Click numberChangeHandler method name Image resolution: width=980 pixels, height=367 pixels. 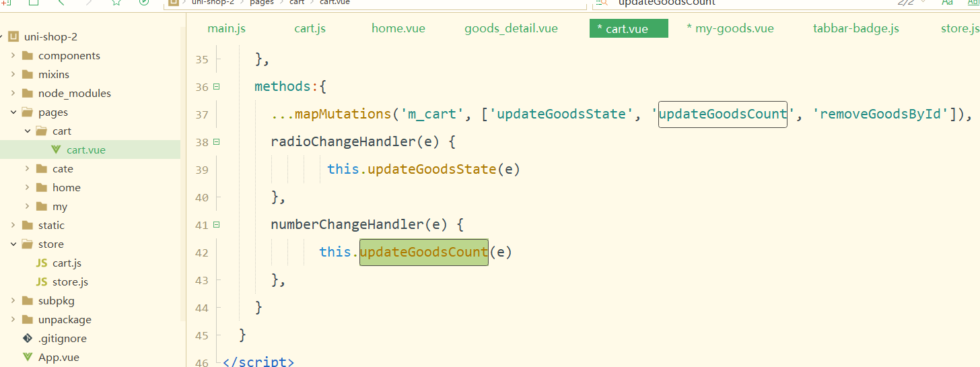click(347, 225)
